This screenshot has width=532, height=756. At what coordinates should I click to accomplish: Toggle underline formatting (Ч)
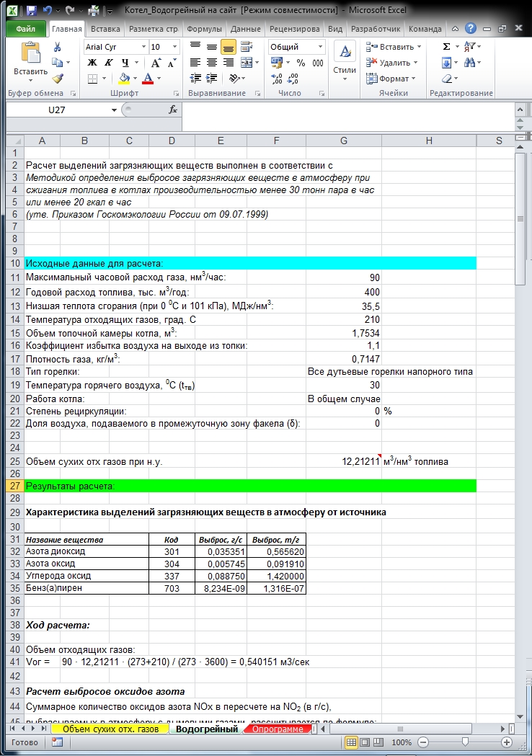pyautogui.click(x=125, y=63)
